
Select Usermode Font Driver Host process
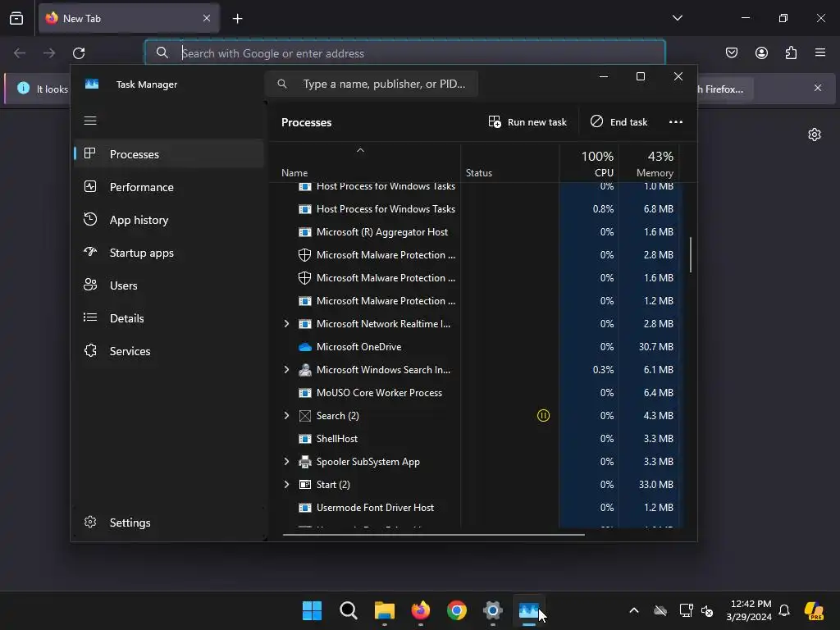tap(474, 507)
